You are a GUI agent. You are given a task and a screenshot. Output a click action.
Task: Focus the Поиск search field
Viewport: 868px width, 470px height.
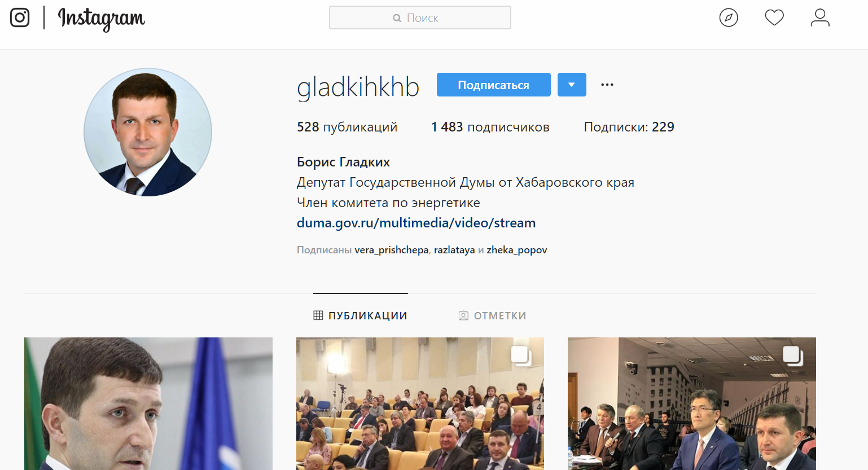pyautogui.click(x=420, y=17)
